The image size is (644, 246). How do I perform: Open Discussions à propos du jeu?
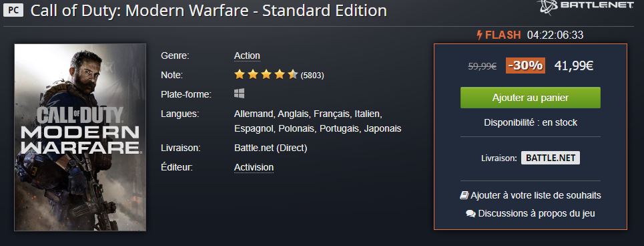coord(537,213)
